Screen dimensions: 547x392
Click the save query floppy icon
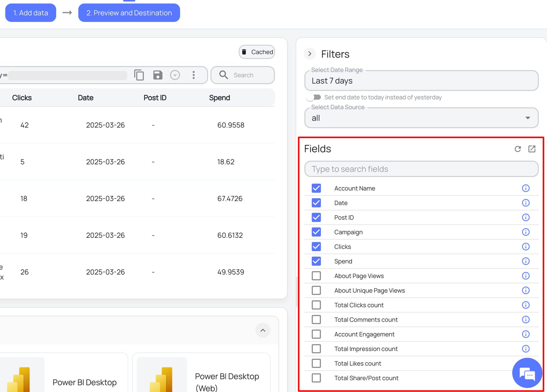click(157, 75)
